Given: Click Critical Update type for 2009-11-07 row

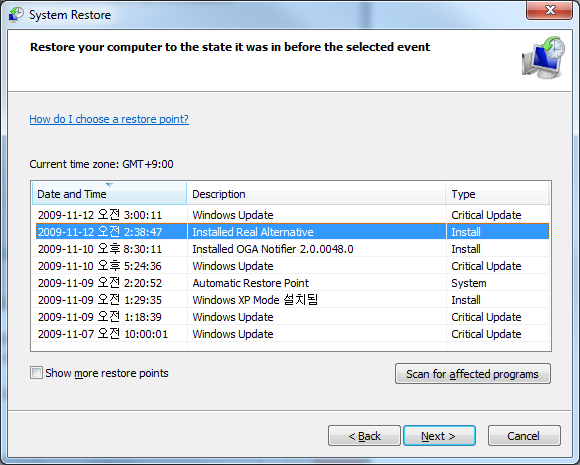Looking at the screenshot, I should tap(486, 334).
